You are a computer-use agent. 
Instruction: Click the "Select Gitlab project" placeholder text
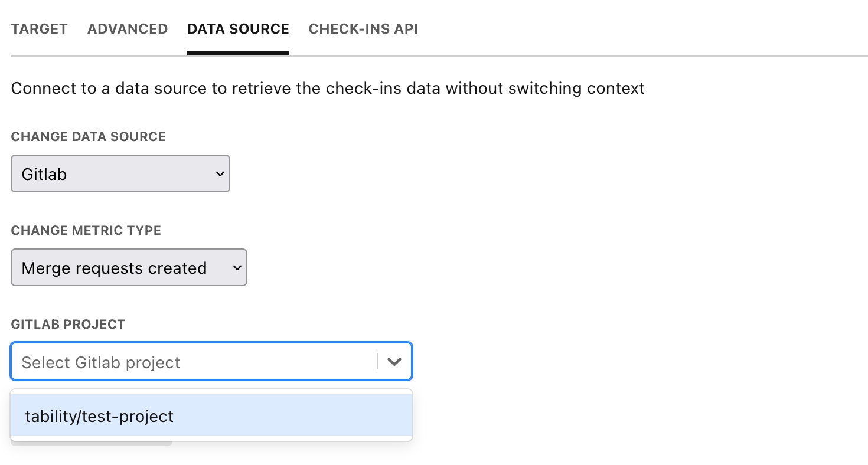point(100,362)
